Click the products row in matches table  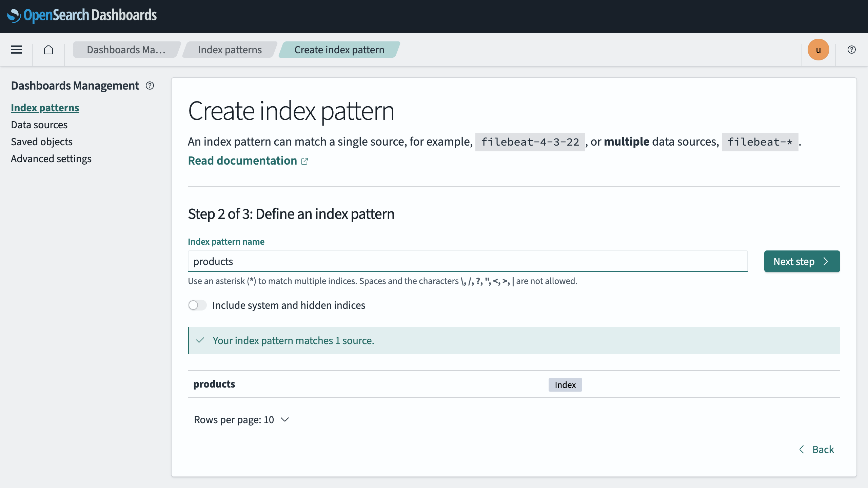click(x=514, y=384)
